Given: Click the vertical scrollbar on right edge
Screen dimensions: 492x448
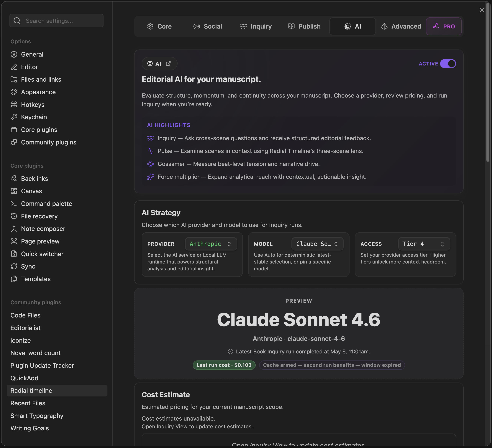Looking at the screenshot, I should pyautogui.click(x=488, y=82).
